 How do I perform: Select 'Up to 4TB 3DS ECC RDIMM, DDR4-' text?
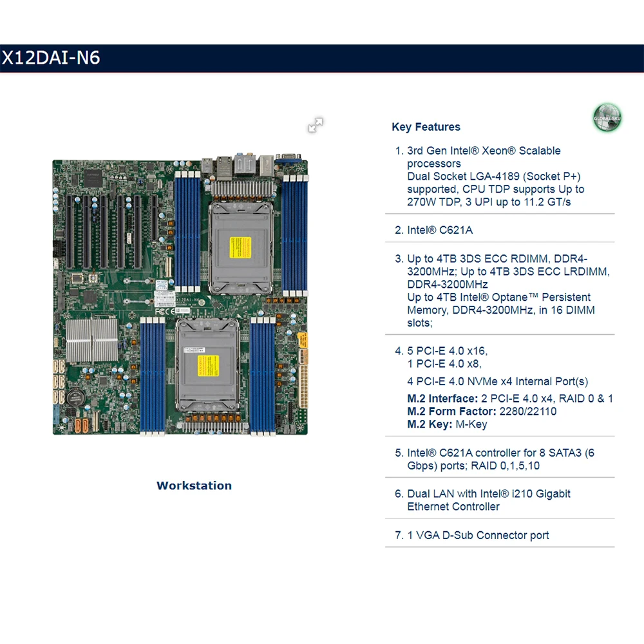pos(497,259)
